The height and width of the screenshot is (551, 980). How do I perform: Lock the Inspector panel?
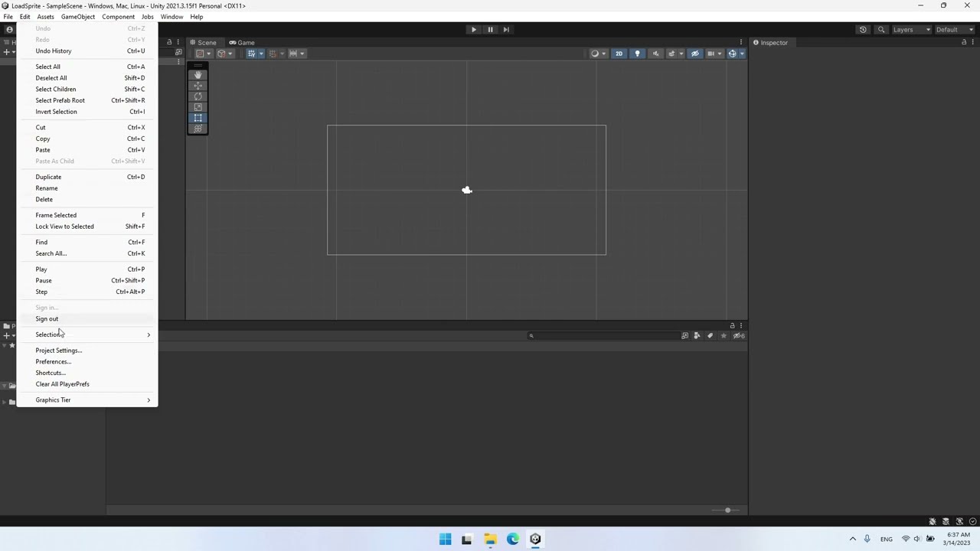(964, 43)
